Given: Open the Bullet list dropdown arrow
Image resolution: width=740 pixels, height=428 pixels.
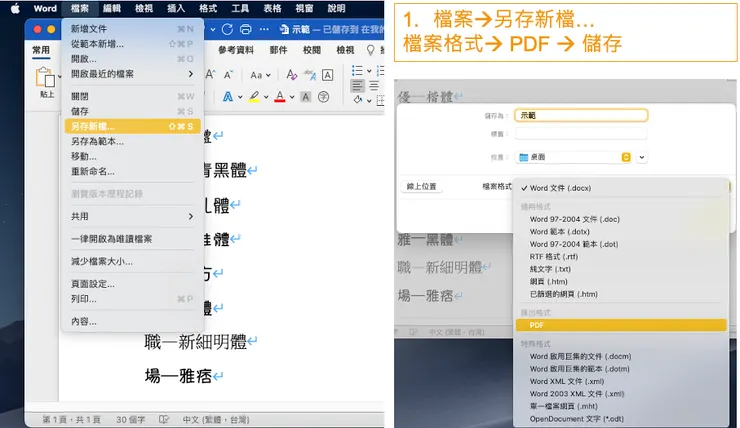Looking at the screenshot, I should (x=369, y=71).
